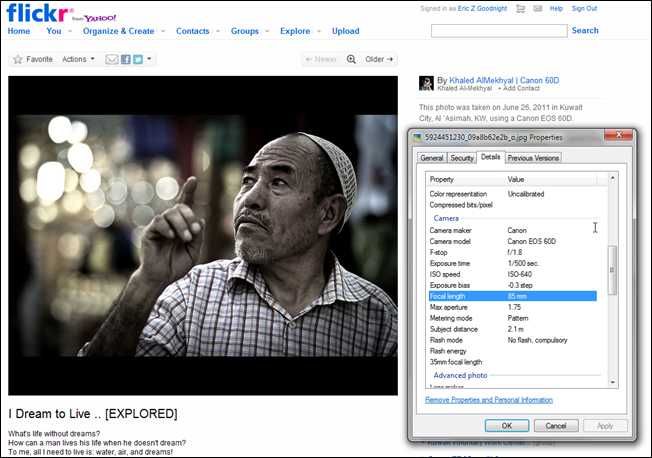Select the Metering mode row

tap(512, 318)
